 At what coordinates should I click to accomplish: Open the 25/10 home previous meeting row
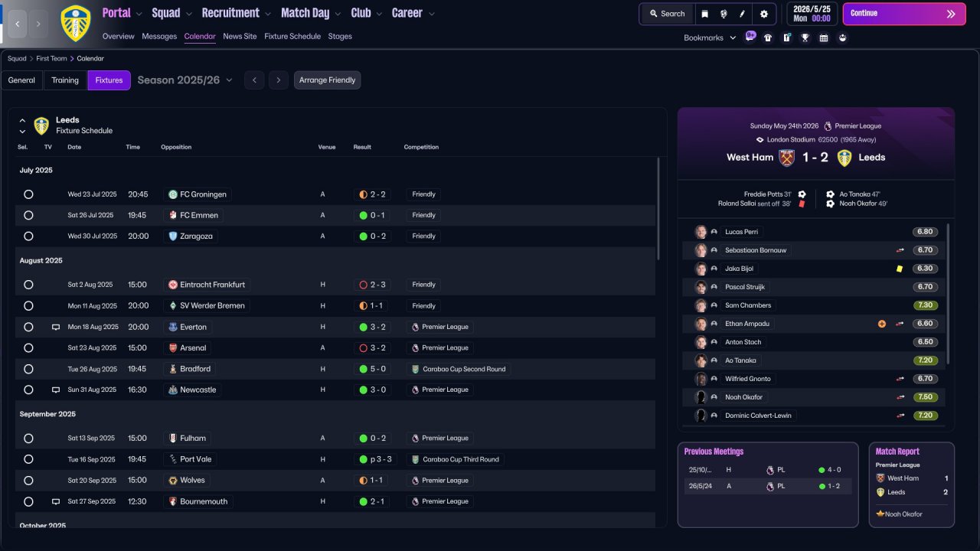point(768,470)
